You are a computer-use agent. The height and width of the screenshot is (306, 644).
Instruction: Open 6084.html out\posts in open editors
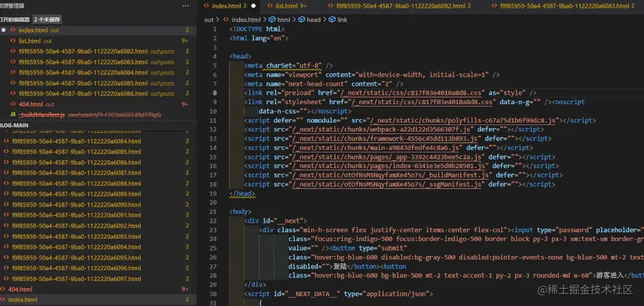point(98,73)
